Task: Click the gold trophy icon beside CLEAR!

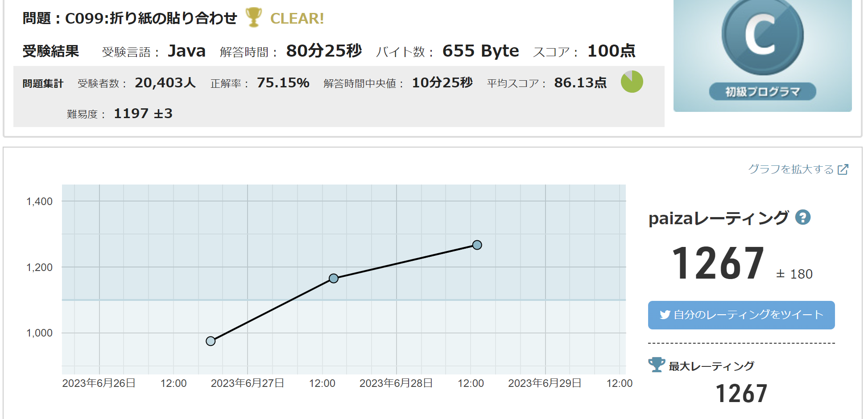Action: pos(253,17)
